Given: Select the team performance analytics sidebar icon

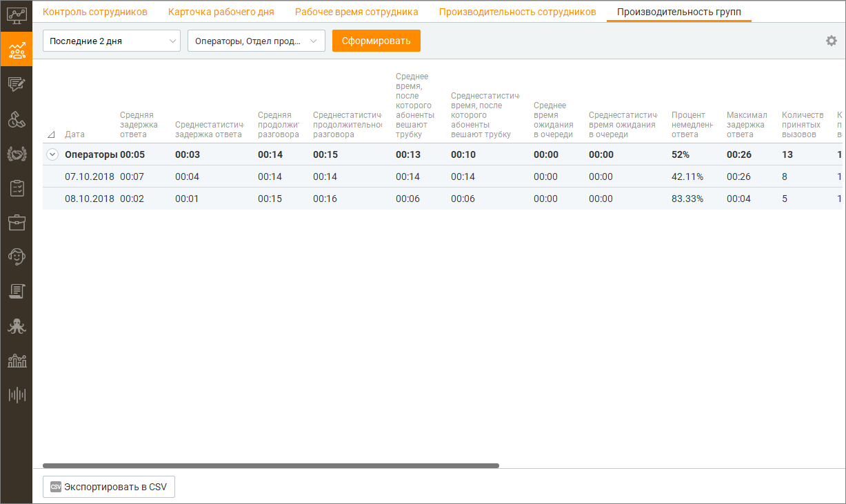Looking at the screenshot, I should tap(16, 50).
